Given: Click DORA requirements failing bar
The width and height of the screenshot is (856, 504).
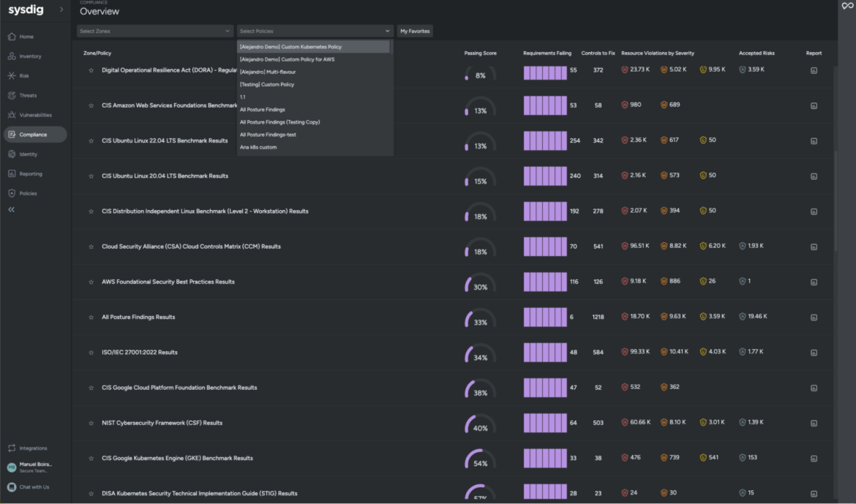Looking at the screenshot, I should click(x=545, y=73).
